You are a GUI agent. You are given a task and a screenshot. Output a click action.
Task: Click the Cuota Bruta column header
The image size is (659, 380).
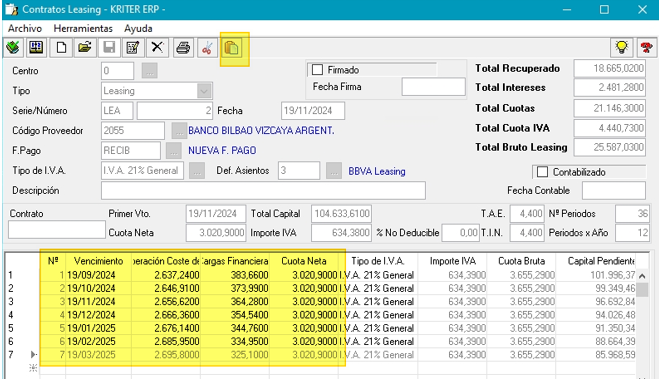pyautogui.click(x=521, y=261)
